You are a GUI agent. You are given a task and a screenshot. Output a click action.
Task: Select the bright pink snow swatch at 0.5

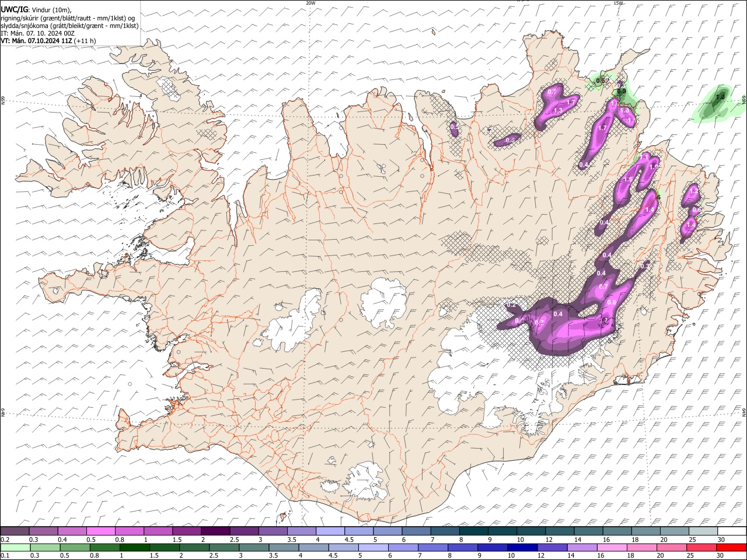pos(101,531)
